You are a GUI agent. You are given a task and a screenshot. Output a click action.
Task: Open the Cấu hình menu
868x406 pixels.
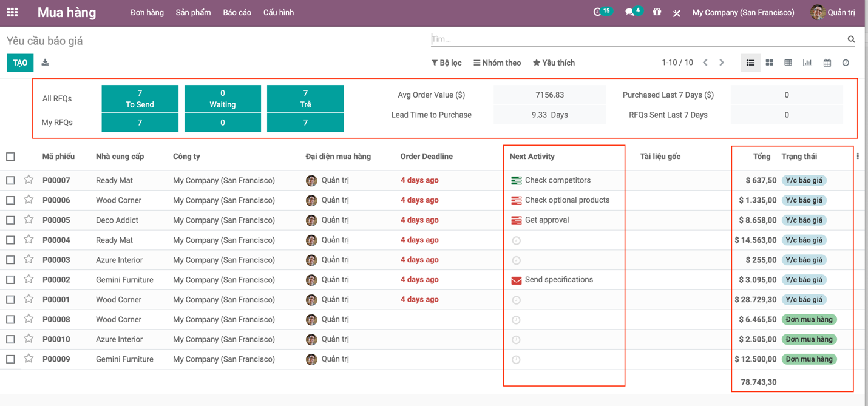[279, 12]
